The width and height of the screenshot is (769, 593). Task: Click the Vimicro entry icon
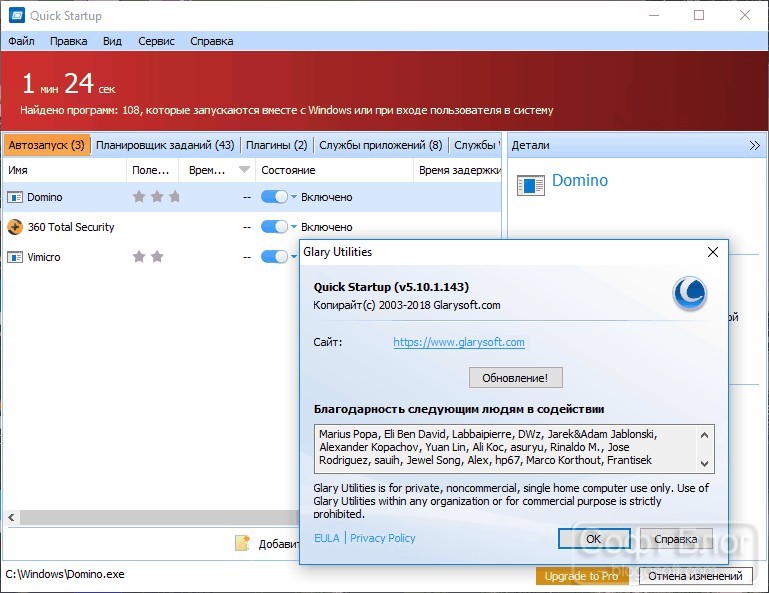15,257
